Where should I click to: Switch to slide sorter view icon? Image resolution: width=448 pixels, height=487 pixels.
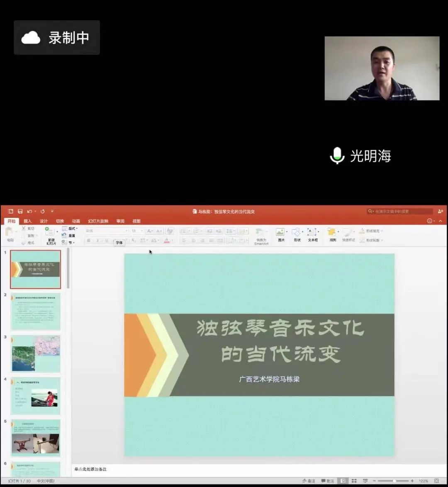[354, 481]
